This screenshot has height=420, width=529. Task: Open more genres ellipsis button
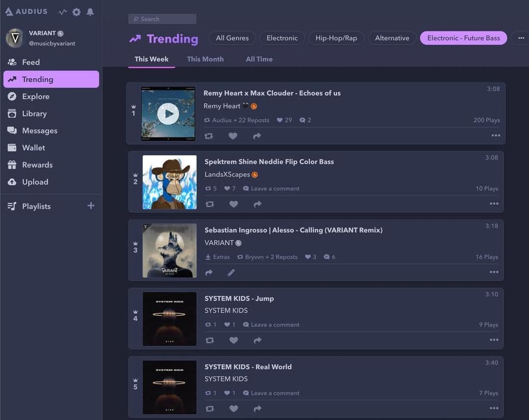coord(521,38)
